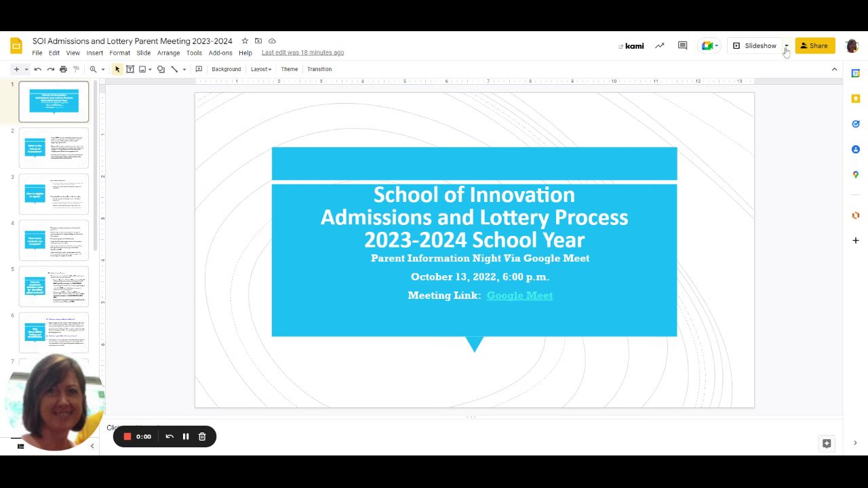Print the presentation

click(63, 69)
